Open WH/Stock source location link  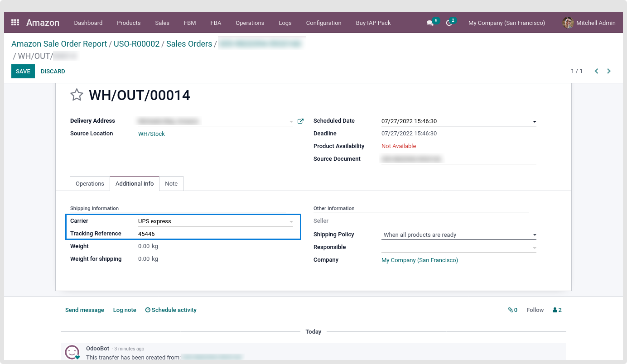[151, 134]
